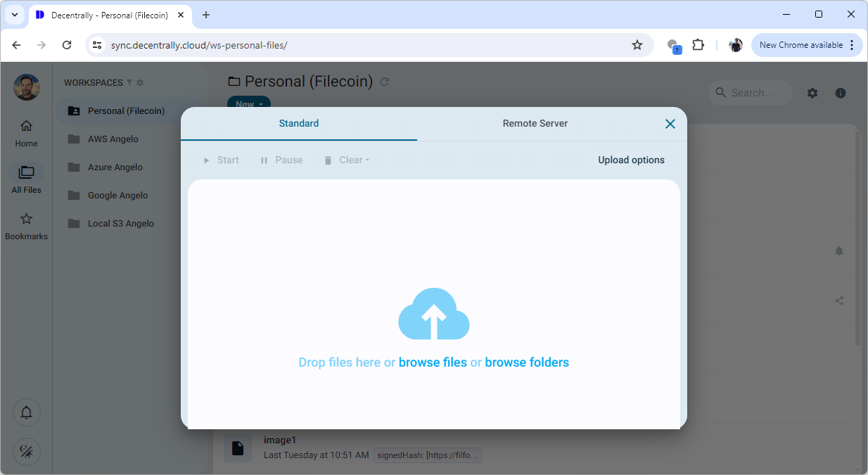Click the browse files link
Screen dimensions: 868x475
[x=433, y=362]
